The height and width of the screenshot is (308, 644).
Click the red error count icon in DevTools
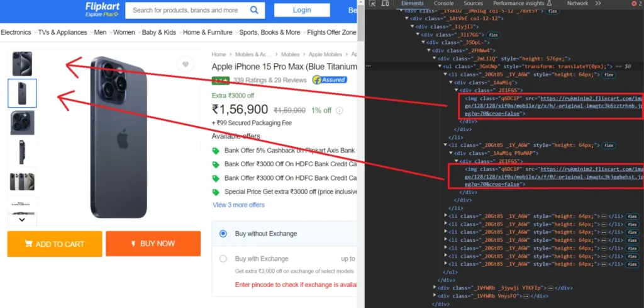[634, 3]
